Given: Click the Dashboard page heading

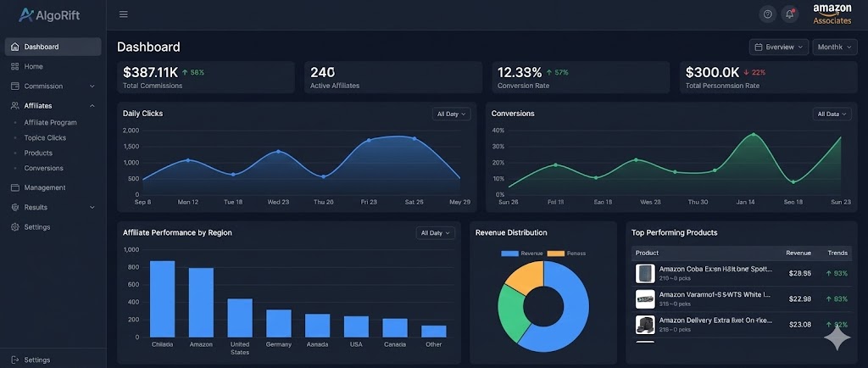Looking at the screenshot, I should (148, 47).
